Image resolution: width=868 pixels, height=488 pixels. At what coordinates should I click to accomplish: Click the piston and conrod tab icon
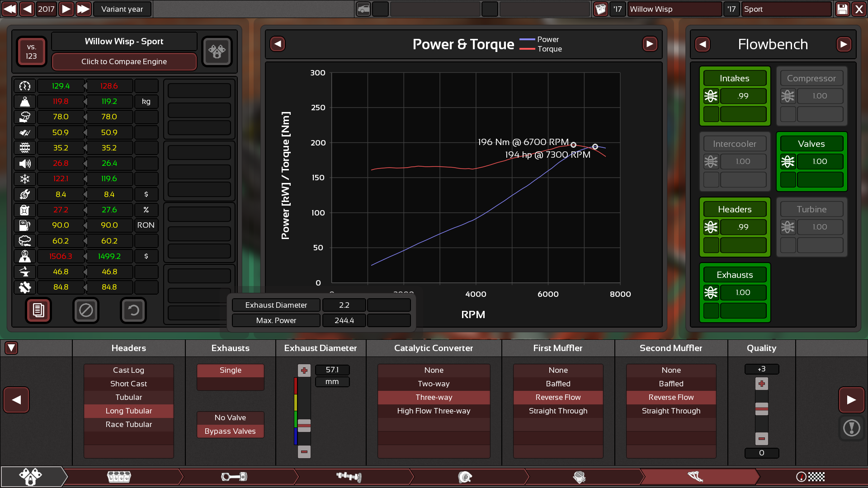click(234, 477)
